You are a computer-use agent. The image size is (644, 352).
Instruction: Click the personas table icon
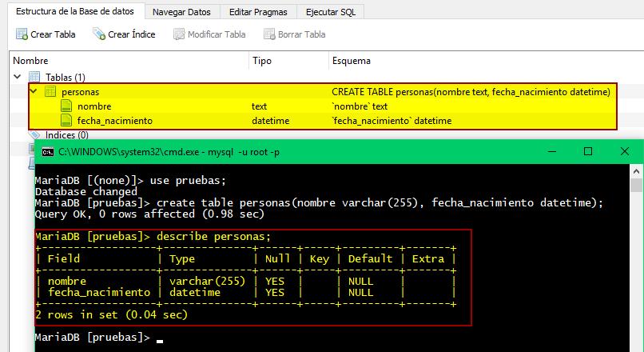[50, 91]
